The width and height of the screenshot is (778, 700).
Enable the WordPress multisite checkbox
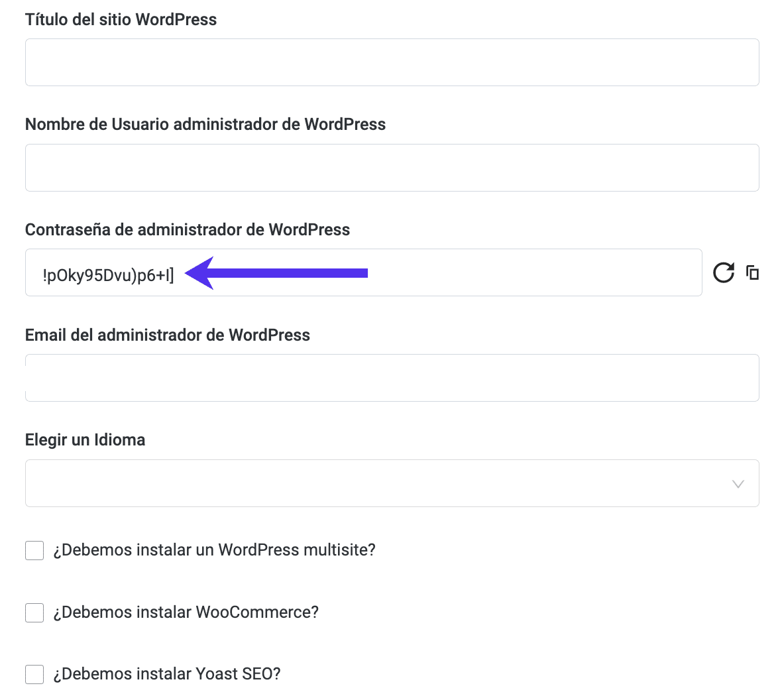coord(34,550)
